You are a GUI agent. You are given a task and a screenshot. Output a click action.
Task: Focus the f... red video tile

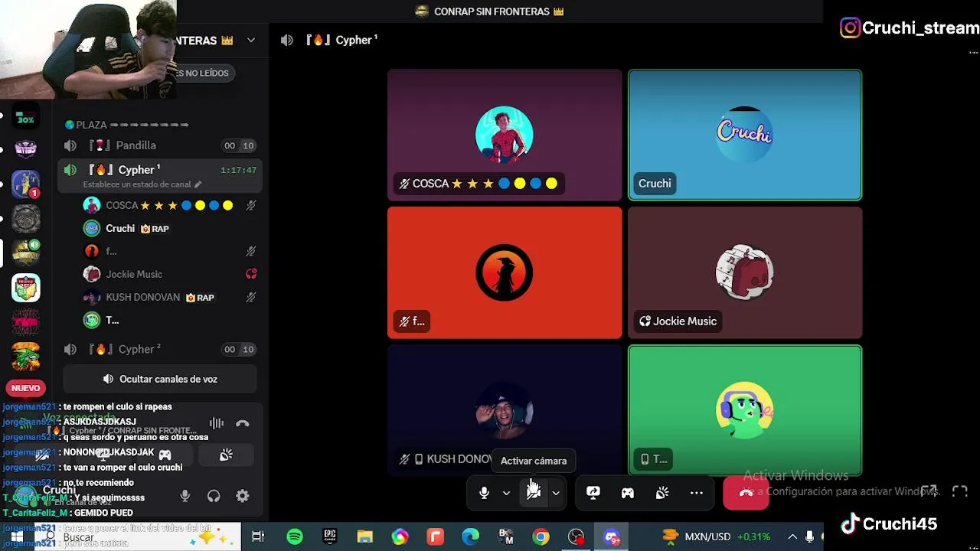click(x=505, y=273)
